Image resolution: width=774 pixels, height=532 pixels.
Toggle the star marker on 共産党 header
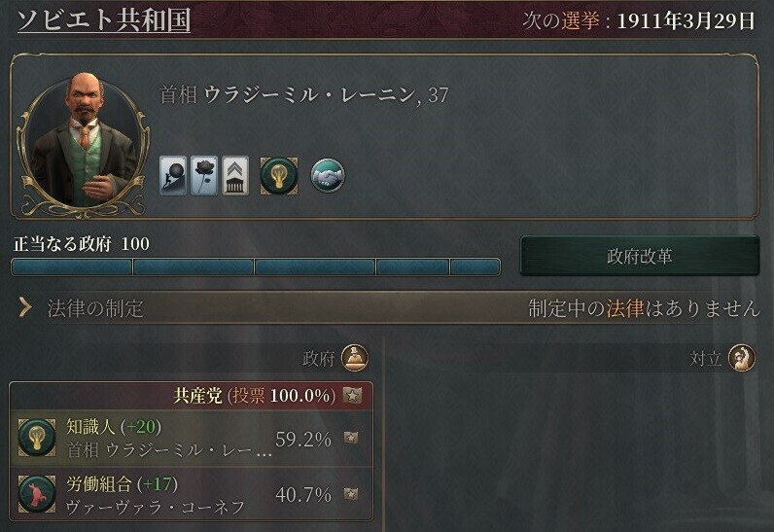point(352,395)
